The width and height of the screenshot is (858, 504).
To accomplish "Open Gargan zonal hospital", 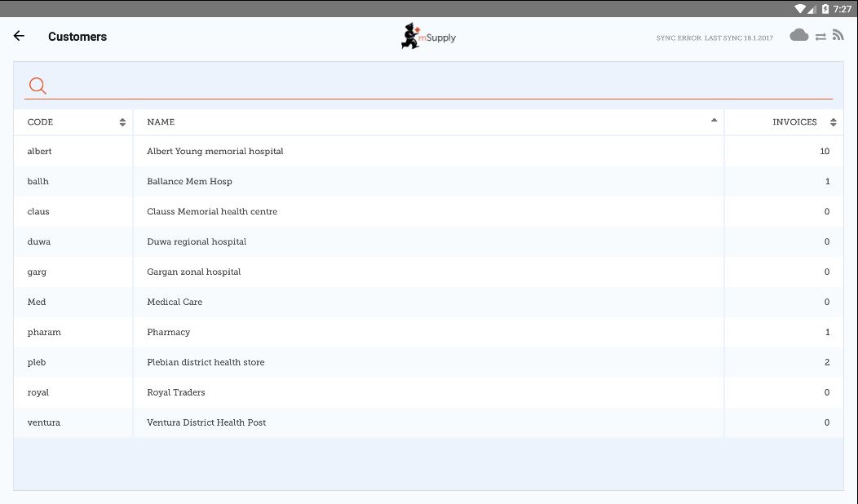I will (428, 272).
